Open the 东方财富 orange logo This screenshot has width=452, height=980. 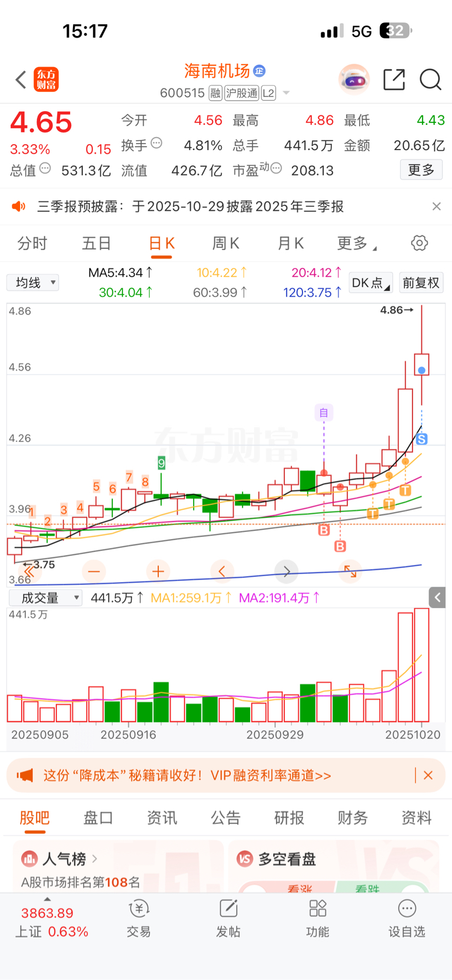pos(46,79)
